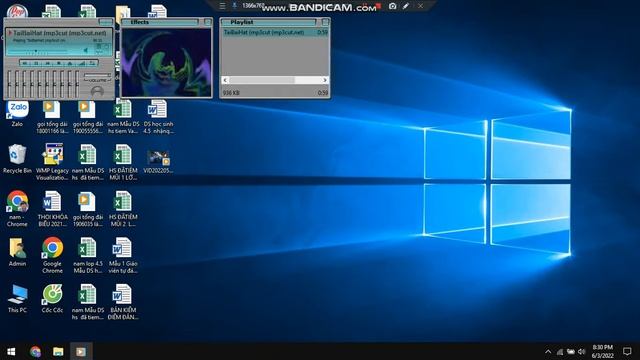Select Excel file HS ĐÃTIÊM MŨI 2
The image size is (640, 360).
pos(123,209)
